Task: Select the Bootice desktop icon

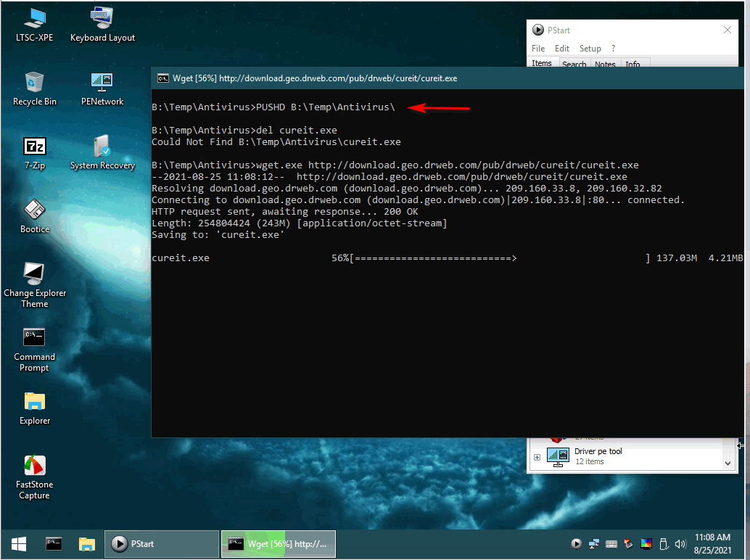Action: point(34,217)
